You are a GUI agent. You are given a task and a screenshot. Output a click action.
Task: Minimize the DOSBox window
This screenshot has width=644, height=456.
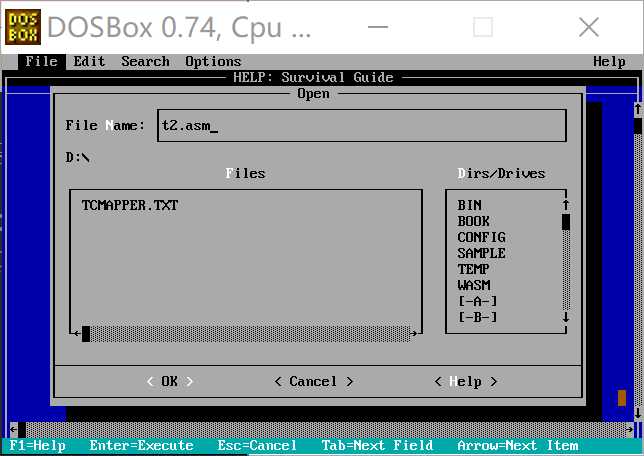pyautogui.click(x=378, y=27)
